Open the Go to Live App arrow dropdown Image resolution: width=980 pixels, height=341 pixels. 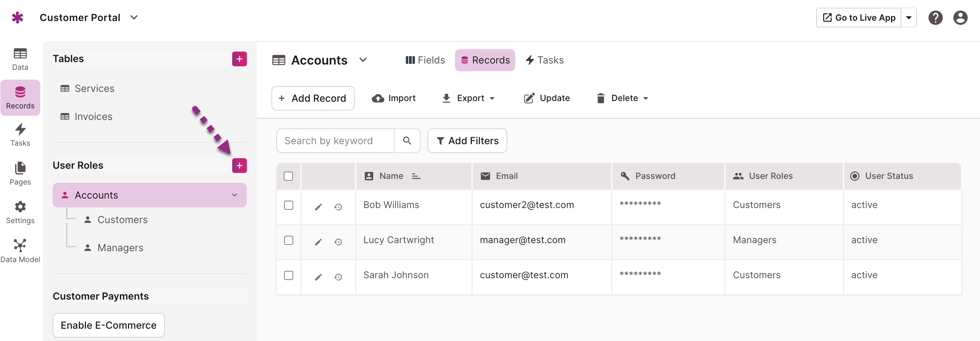point(908,18)
